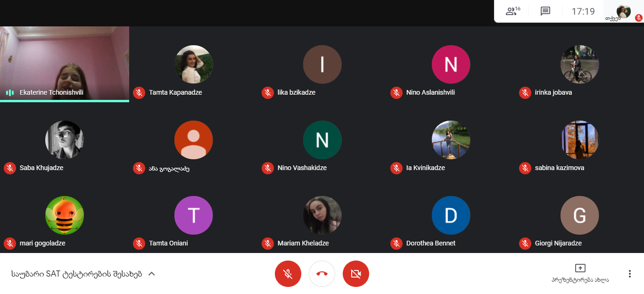Click muted mic icon beside mari gogoladze
This screenshot has width=644, height=294.
pyautogui.click(x=10, y=244)
